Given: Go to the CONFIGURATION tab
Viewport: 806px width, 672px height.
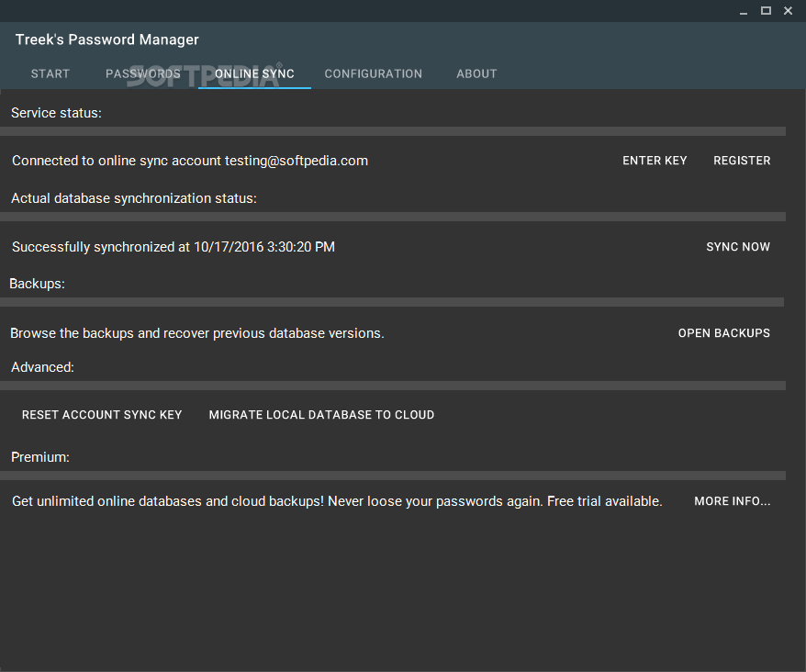Looking at the screenshot, I should pyautogui.click(x=374, y=74).
